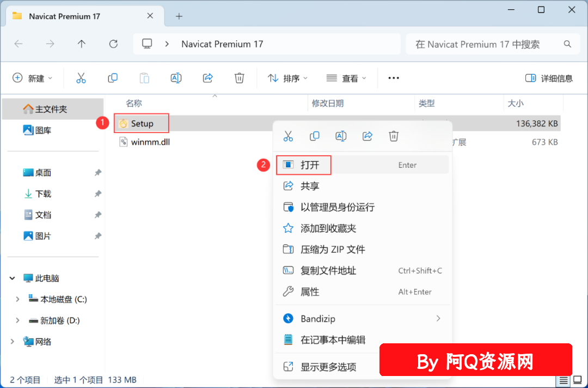Image resolution: width=588 pixels, height=388 pixels.
Task: Click the Delete icon in the context menu
Action: click(x=394, y=136)
